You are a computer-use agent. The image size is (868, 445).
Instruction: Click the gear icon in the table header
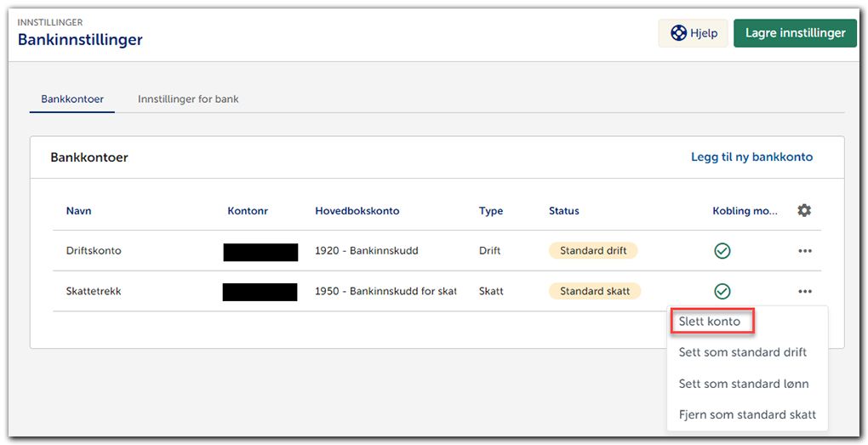pos(803,210)
